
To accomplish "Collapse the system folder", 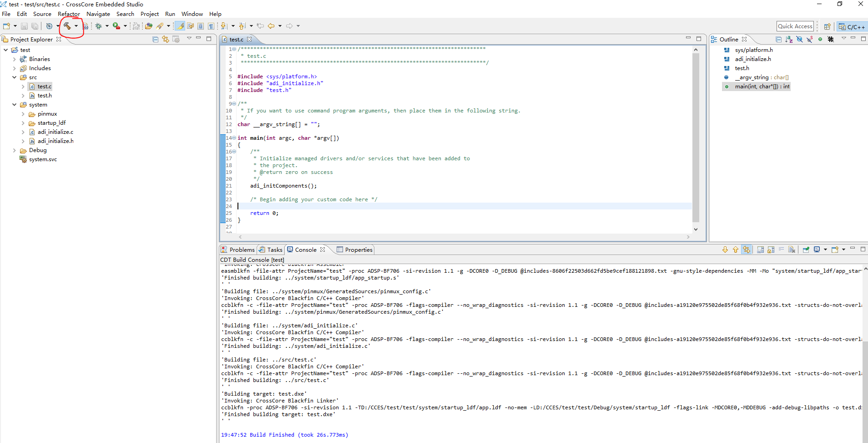I will click(14, 104).
